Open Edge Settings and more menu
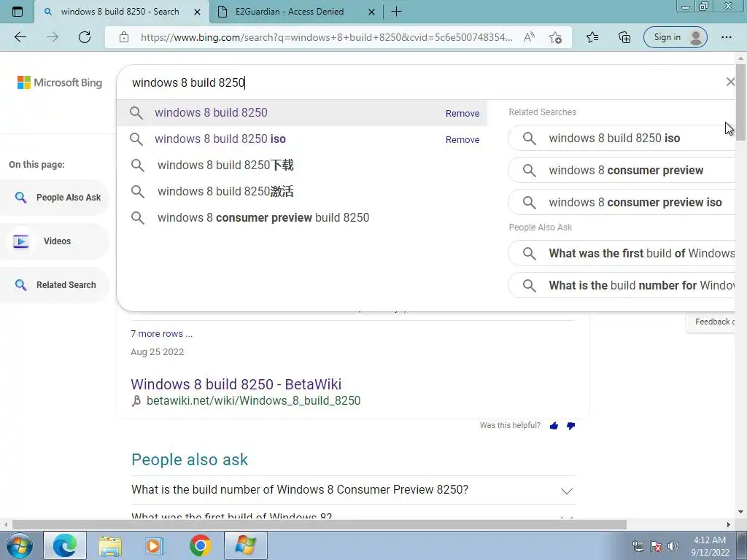The width and height of the screenshot is (747, 560). [726, 37]
